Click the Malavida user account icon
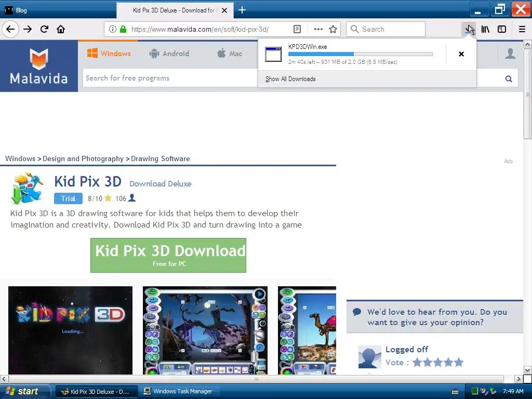The height and width of the screenshot is (399, 532). tap(510, 54)
